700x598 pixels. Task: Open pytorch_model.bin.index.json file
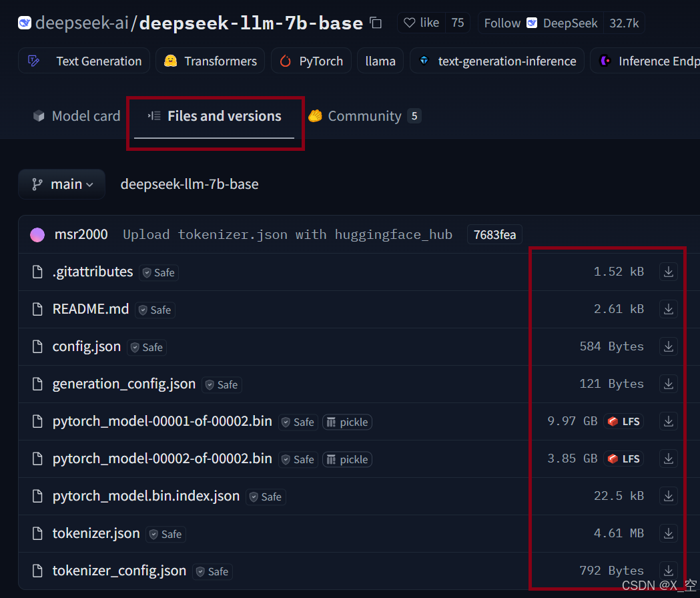point(146,496)
